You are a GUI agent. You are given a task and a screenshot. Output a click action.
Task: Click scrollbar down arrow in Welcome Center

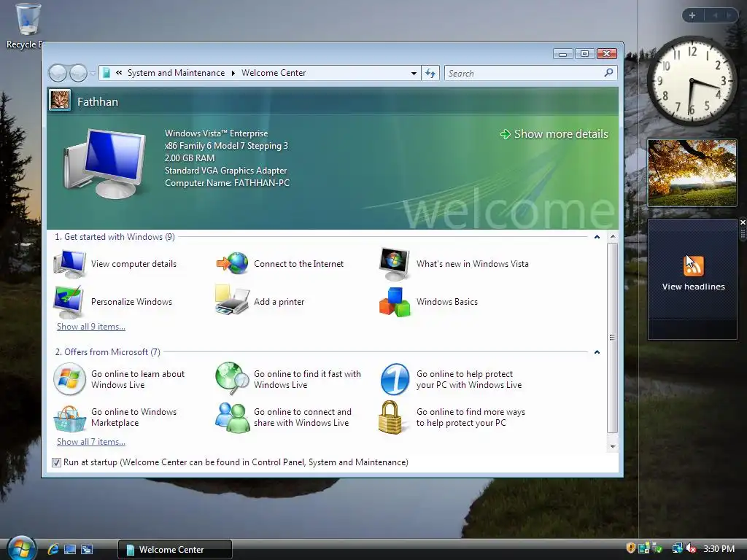613,447
